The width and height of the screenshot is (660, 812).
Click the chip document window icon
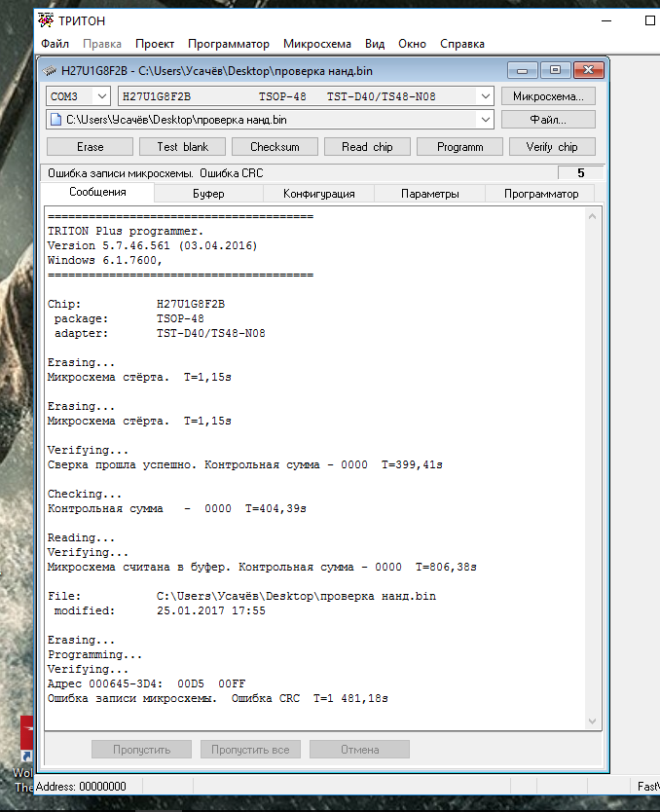(x=51, y=71)
